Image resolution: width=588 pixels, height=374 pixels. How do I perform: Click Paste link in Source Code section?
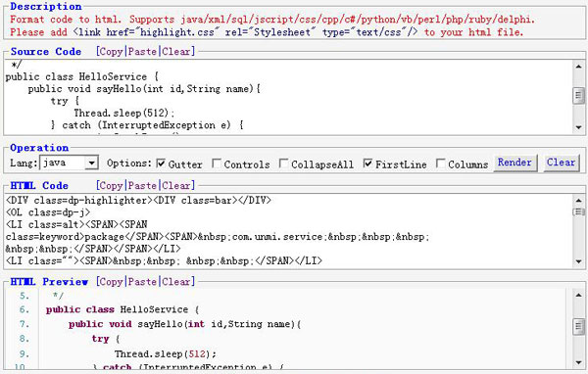pyautogui.click(x=142, y=51)
